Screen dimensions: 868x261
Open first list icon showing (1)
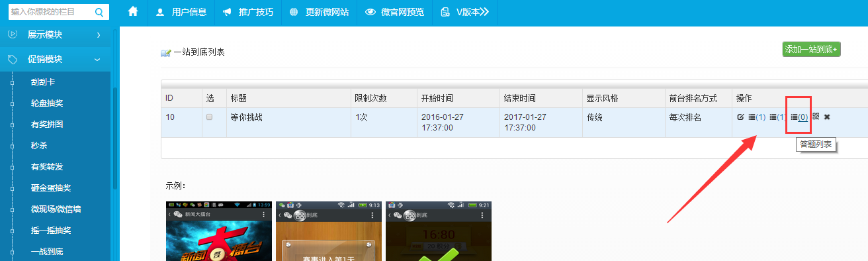click(756, 117)
